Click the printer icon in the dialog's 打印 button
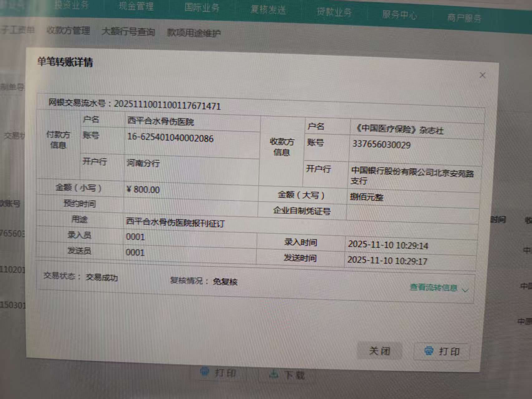Screen dimensions: 532x399 pyautogui.click(x=429, y=351)
